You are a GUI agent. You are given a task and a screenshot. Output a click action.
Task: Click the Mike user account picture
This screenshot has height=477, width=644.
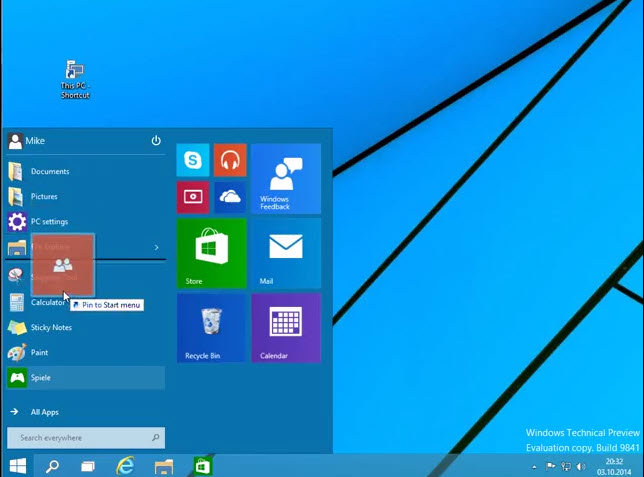click(x=15, y=141)
